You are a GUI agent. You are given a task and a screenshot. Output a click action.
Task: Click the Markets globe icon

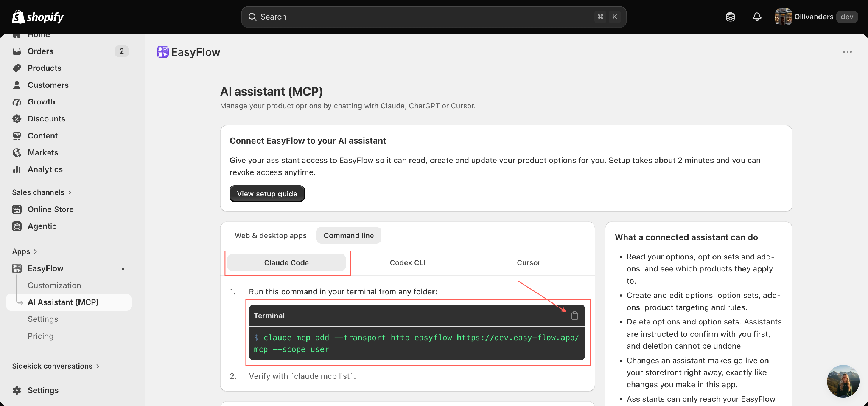(x=17, y=153)
